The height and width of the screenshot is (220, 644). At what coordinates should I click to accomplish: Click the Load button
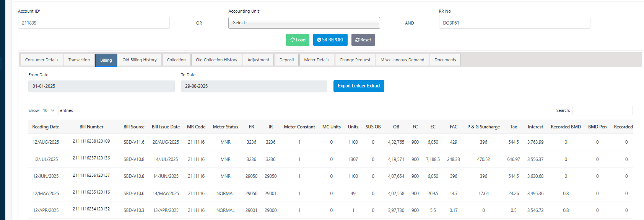tap(298, 40)
